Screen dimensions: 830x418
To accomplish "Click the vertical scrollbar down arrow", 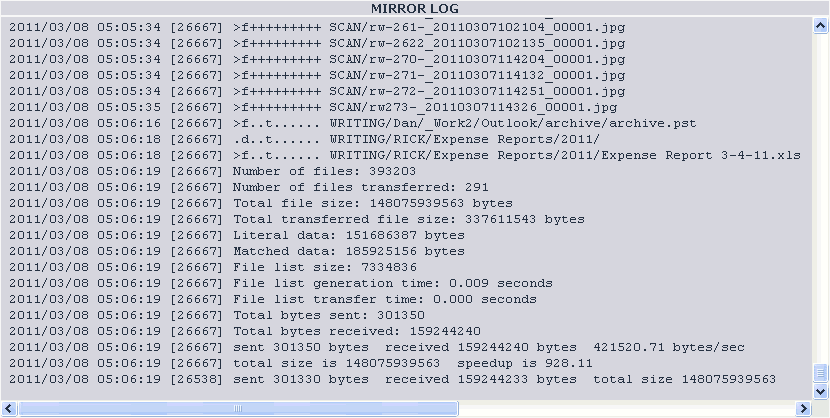I will pyautogui.click(x=820, y=391).
